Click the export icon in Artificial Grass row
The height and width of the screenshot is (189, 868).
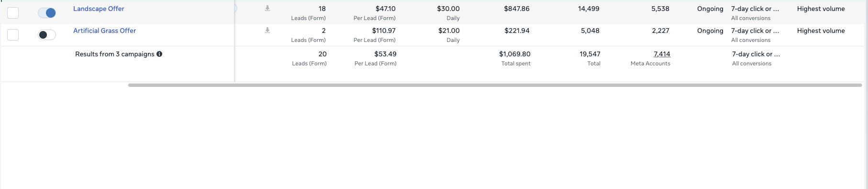coord(267,30)
